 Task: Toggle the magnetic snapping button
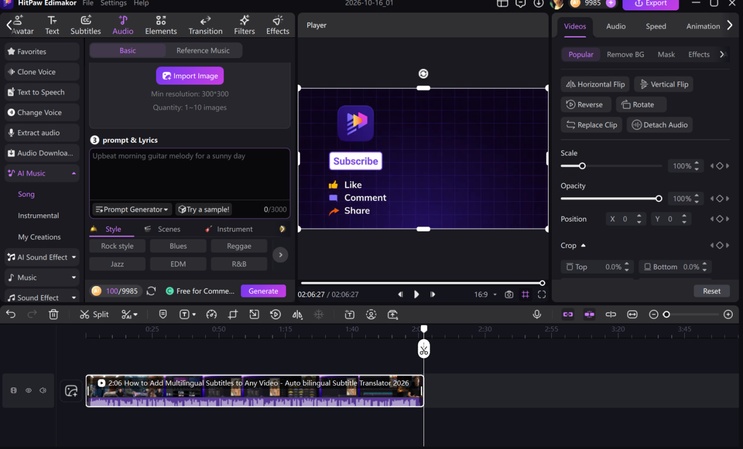point(589,314)
